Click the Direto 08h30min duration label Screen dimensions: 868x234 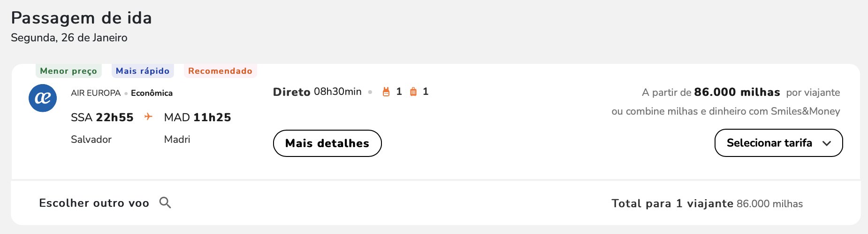(x=317, y=92)
